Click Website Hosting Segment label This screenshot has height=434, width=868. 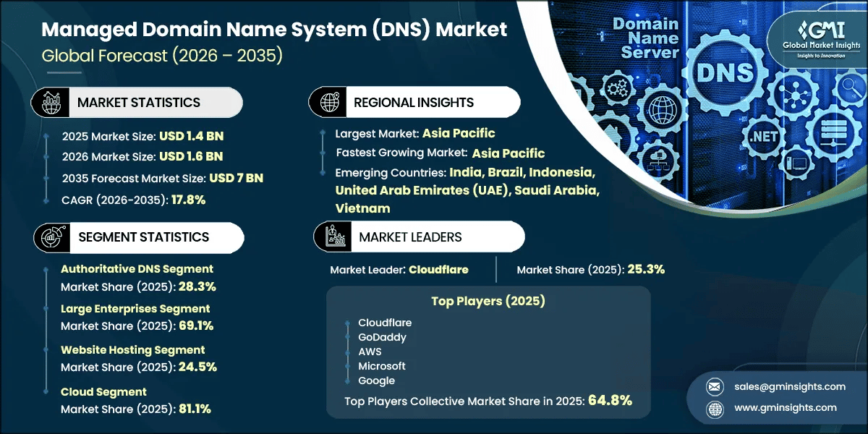133,349
